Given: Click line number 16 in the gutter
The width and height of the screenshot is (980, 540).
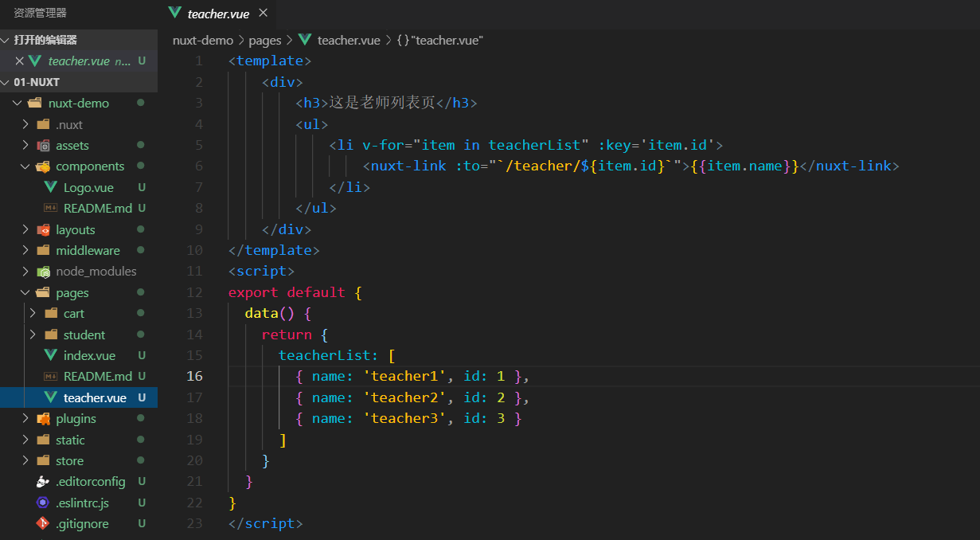Looking at the screenshot, I should point(195,376).
